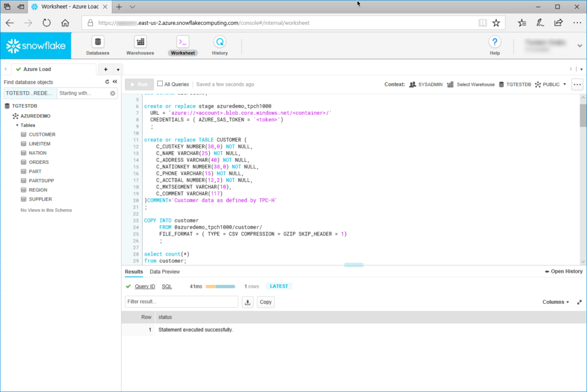The width and height of the screenshot is (587, 392).
Task: Collapse the Tables tree node
Action: [17, 125]
